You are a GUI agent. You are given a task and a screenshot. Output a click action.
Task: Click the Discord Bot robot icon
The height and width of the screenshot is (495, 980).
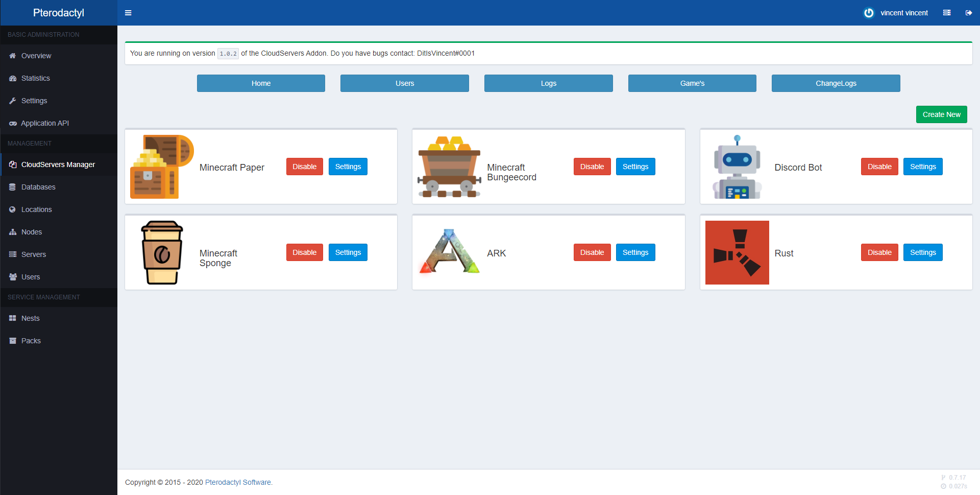pos(737,167)
